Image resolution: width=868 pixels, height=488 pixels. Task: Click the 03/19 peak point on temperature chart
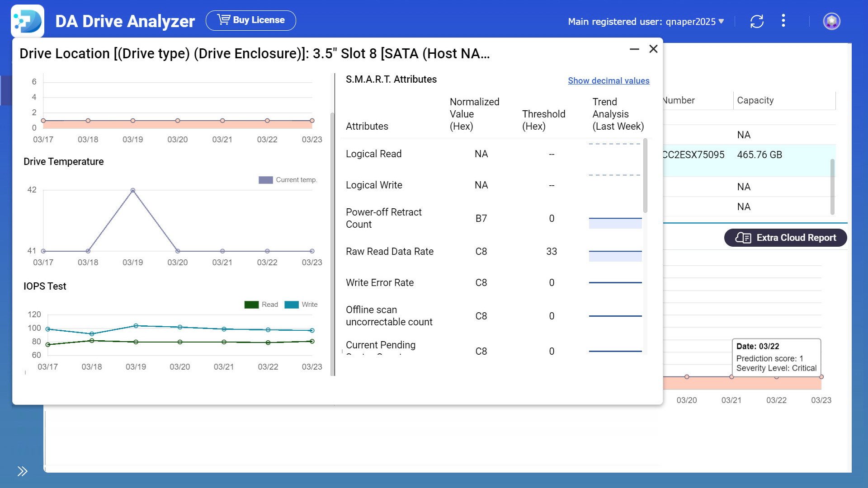132,191
